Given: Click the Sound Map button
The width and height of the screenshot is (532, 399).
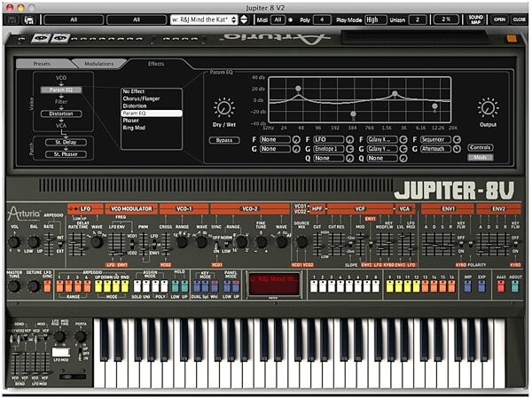Looking at the screenshot, I should [x=475, y=20].
